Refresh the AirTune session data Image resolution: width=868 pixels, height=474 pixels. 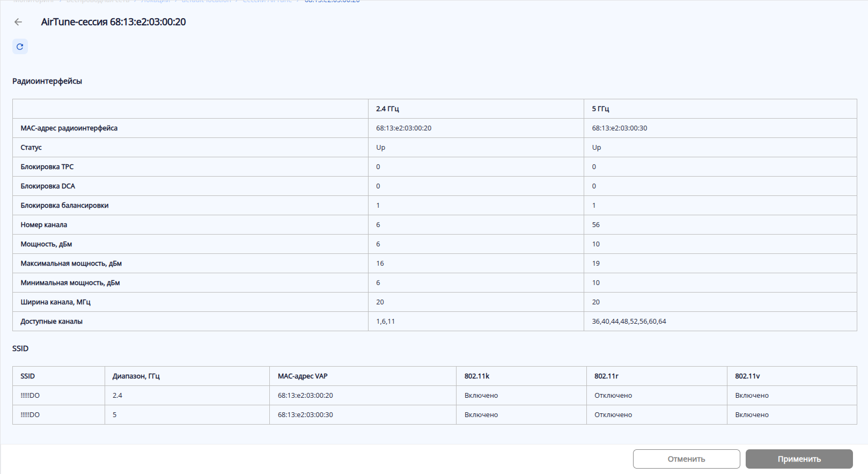pos(20,47)
